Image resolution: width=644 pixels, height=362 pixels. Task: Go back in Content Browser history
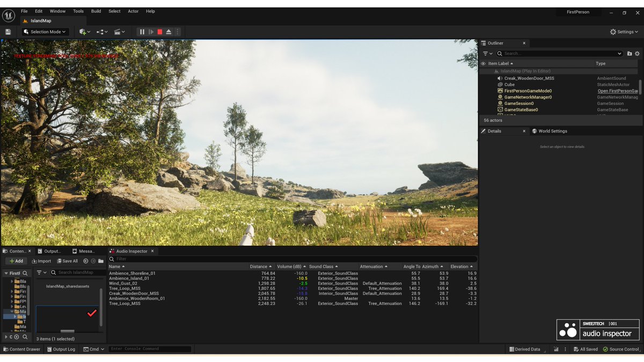click(x=85, y=261)
